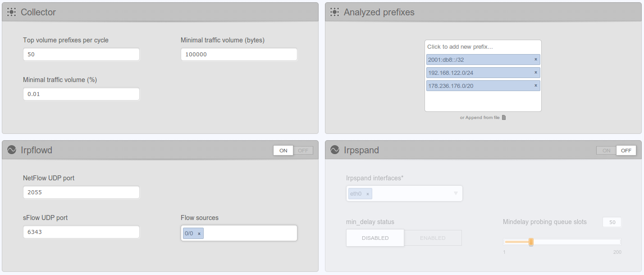Click the Irpflowd panel title
Viewport: 644px width, 275px height.
pos(37,150)
